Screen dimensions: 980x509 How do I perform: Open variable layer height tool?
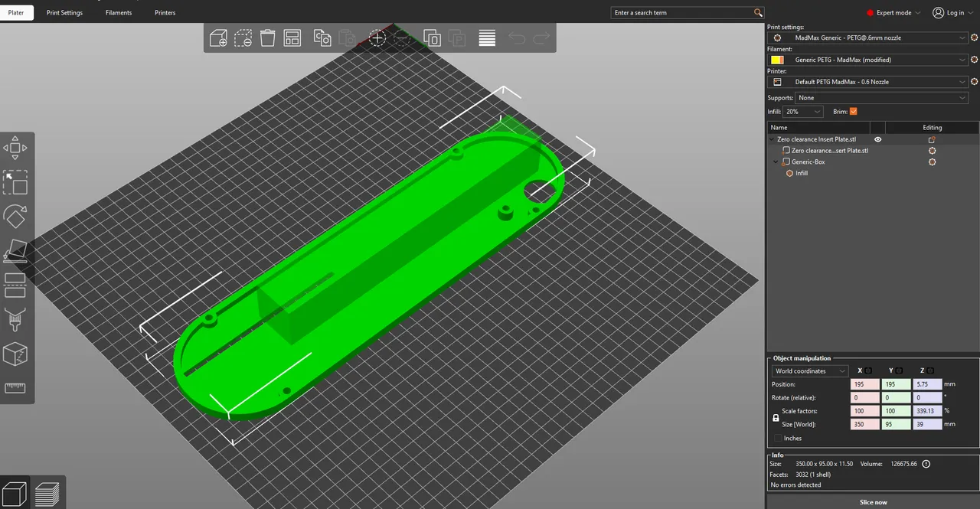coord(487,38)
